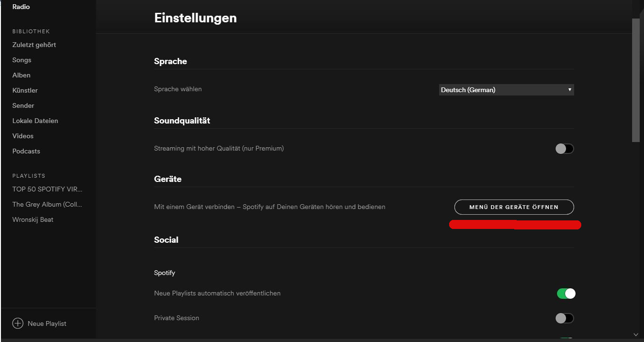Go to Zuletzt gehört
Viewport: 644px width, 342px height.
(34, 45)
